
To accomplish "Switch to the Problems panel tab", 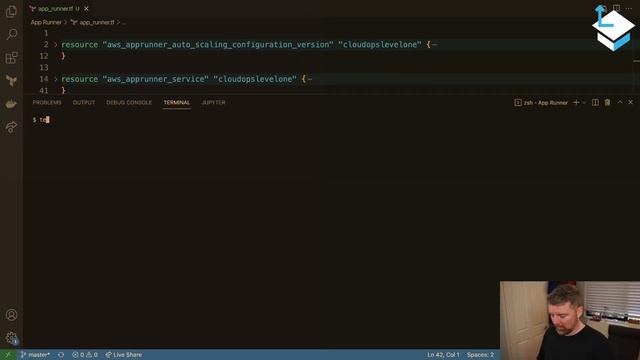I will [x=47, y=102].
